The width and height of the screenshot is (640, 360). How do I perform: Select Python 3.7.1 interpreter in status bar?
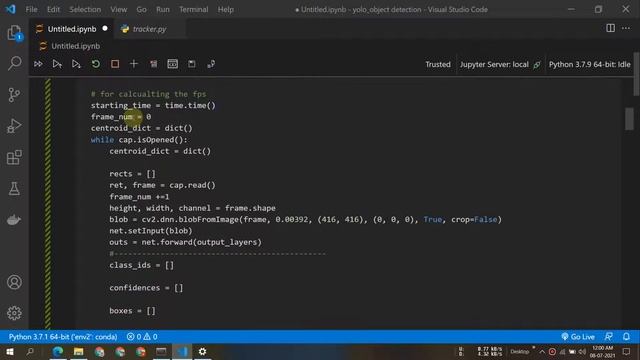(x=63, y=337)
